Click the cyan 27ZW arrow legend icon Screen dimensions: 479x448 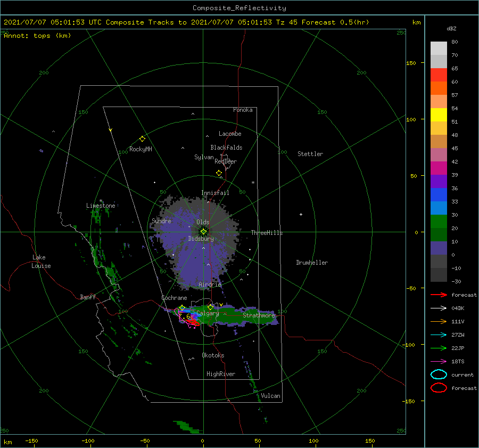[x=439, y=335]
